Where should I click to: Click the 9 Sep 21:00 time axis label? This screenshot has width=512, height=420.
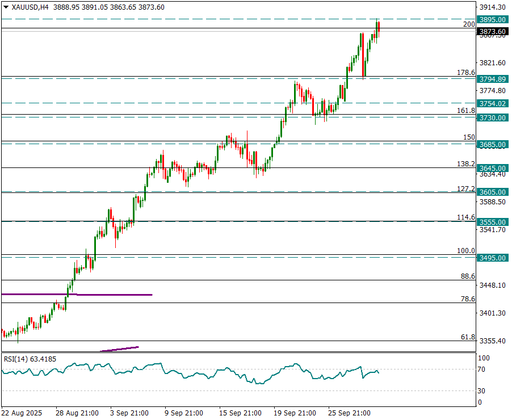coord(184,413)
